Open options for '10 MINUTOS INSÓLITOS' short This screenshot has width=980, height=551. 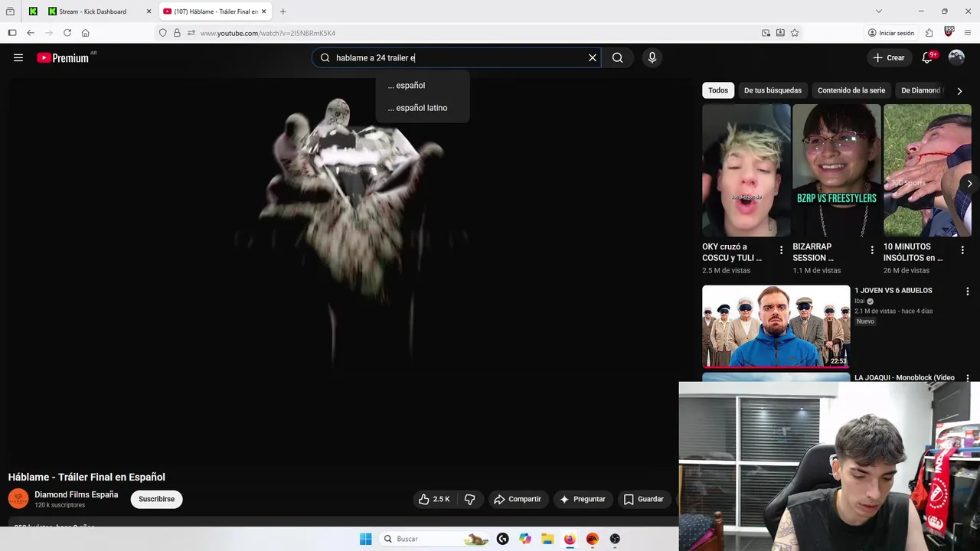click(962, 250)
